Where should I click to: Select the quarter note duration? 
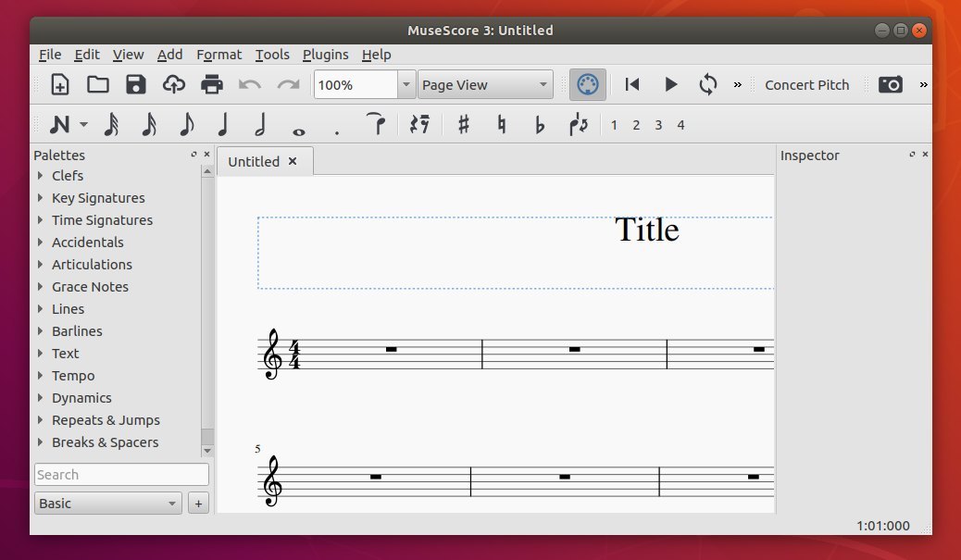point(223,124)
